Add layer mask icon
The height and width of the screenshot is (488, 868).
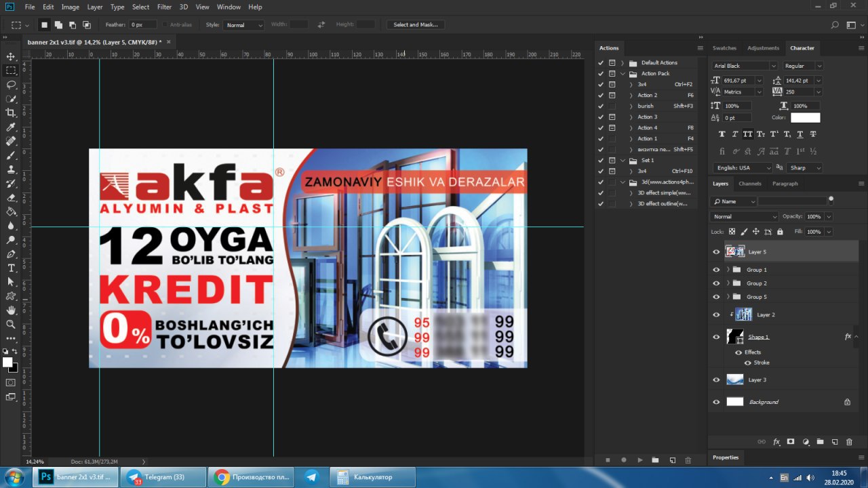[x=791, y=442]
